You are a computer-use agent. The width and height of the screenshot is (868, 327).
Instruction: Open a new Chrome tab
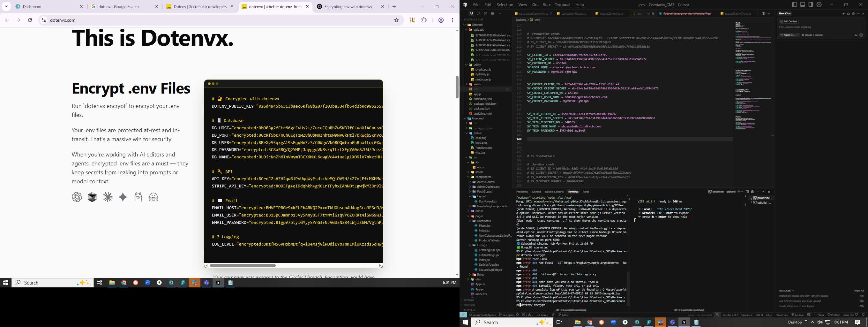coord(394,6)
